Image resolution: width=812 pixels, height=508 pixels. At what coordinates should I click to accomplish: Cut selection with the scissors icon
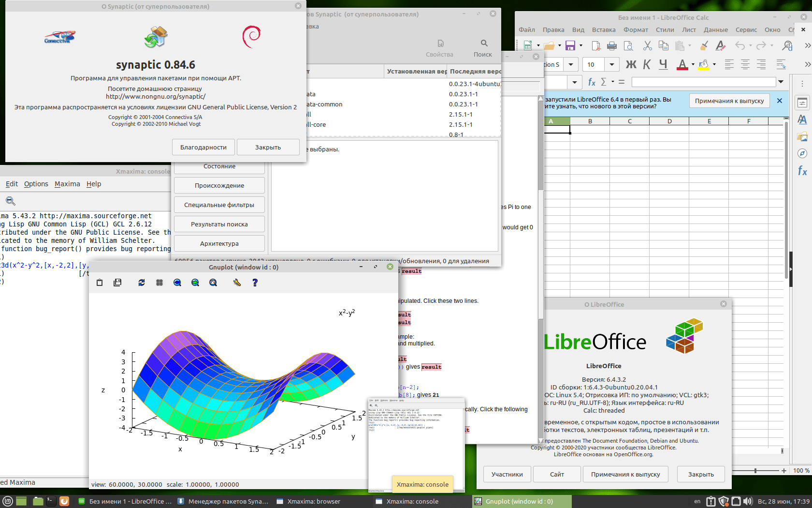tap(648, 45)
